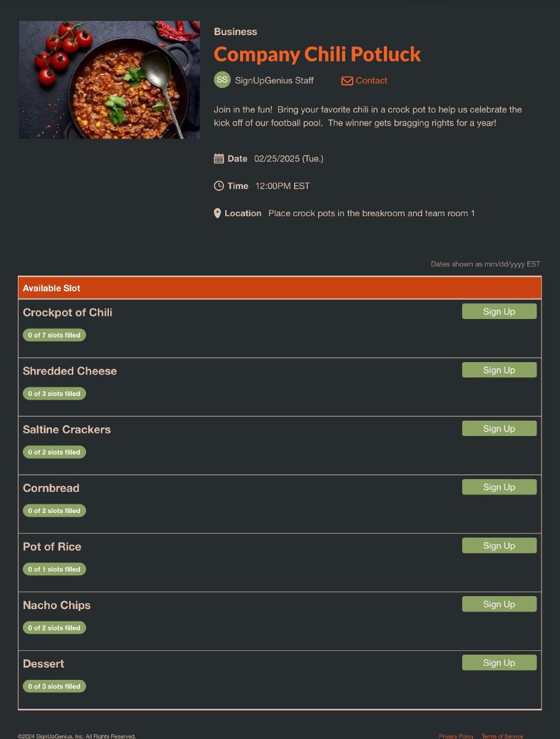The height and width of the screenshot is (739, 560).
Task: Sign up for Cornbread
Action: coord(499,487)
